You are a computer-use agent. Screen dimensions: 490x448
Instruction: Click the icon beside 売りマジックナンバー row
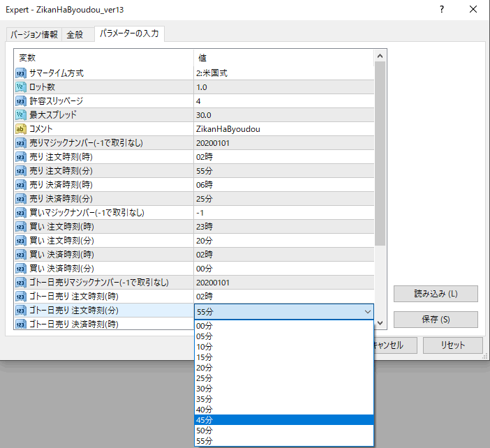coord(21,143)
